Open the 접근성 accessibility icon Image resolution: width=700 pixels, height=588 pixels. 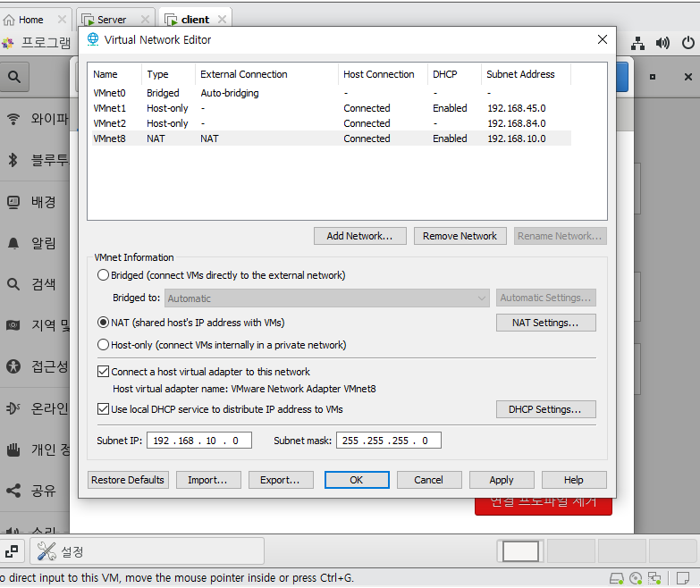[13, 366]
